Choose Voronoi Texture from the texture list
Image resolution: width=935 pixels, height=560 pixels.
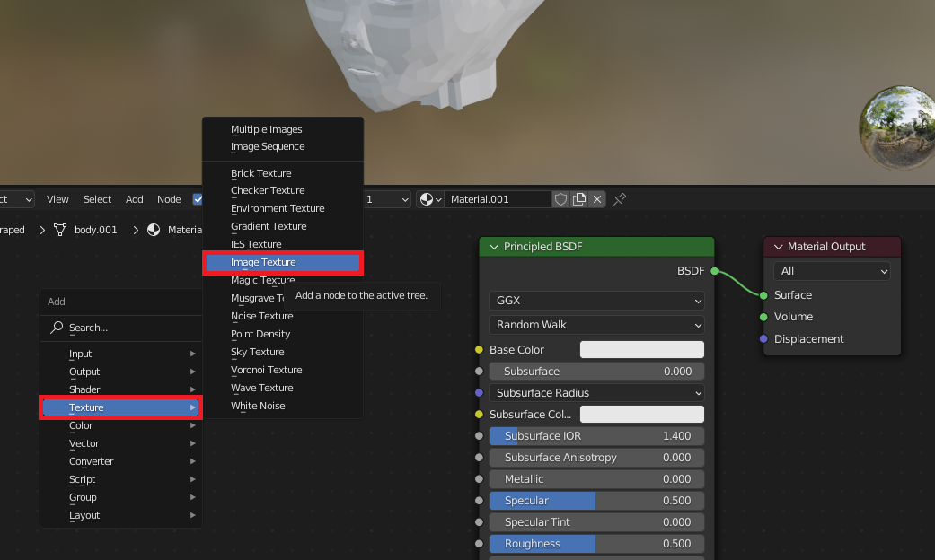coord(266,370)
